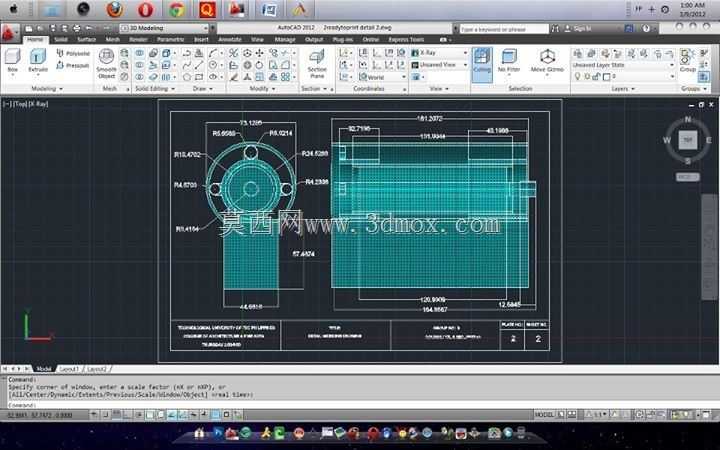
Task: Activate the Polysolid tool
Action: point(73,53)
